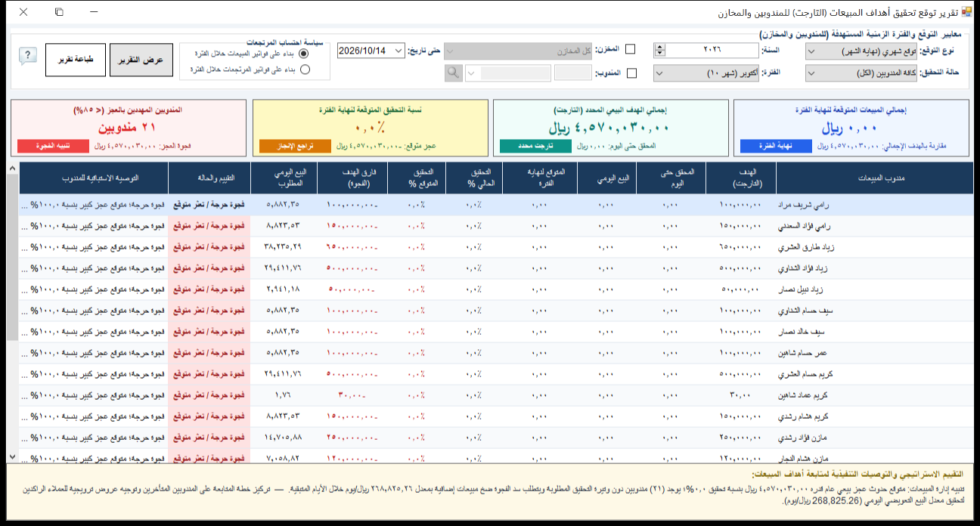Select the رامي فؤاد السعدني row
This screenshot has height=526, width=980.
point(496,226)
